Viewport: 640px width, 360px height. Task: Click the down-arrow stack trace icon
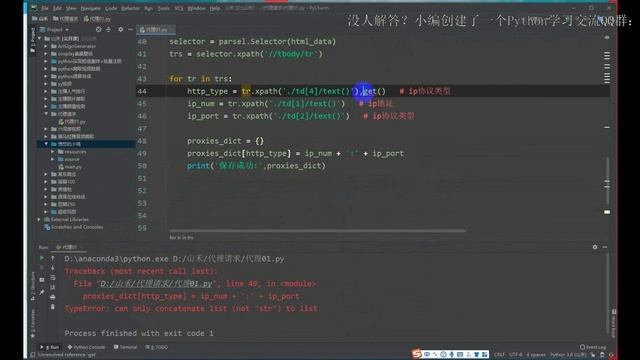click(x=53, y=268)
